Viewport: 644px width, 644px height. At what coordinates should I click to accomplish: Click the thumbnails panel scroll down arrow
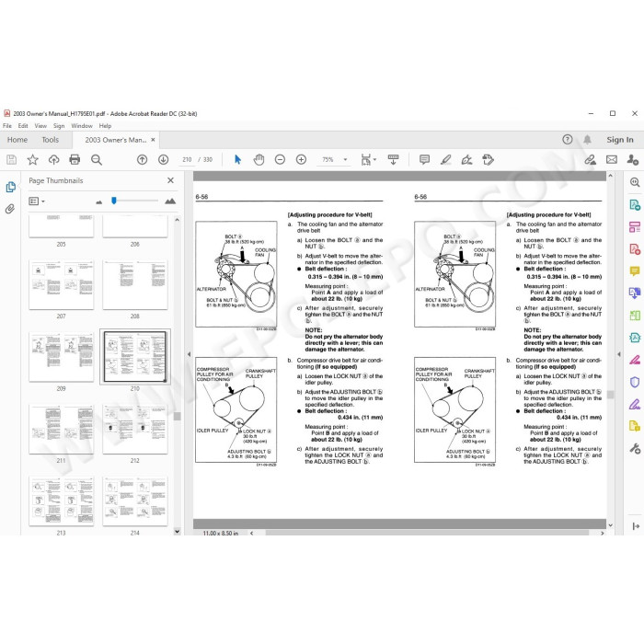point(177,531)
